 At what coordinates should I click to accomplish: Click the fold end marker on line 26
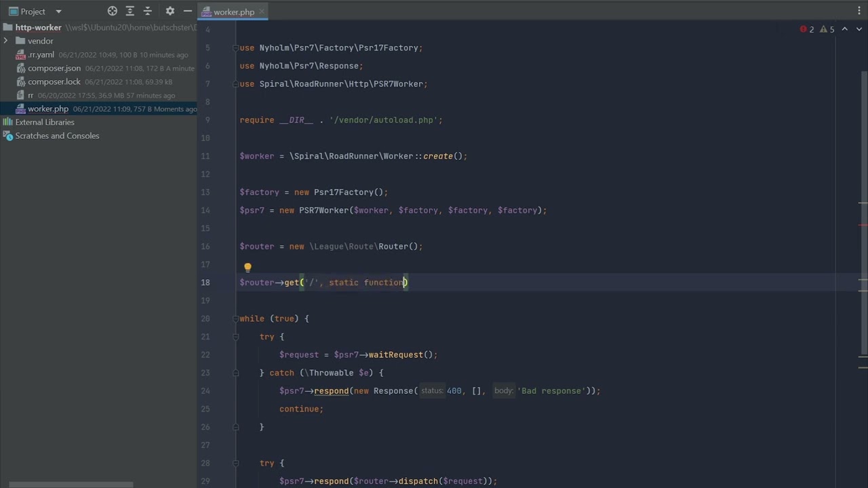[x=235, y=427]
